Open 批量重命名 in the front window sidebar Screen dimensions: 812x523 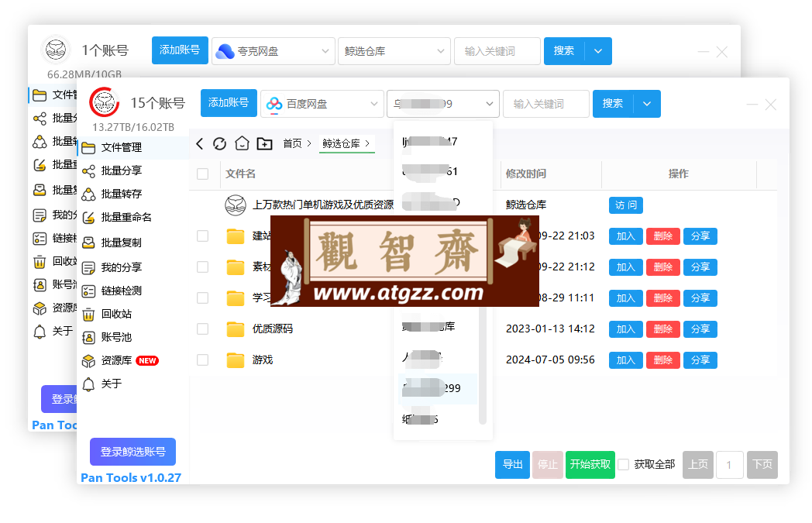point(132,218)
